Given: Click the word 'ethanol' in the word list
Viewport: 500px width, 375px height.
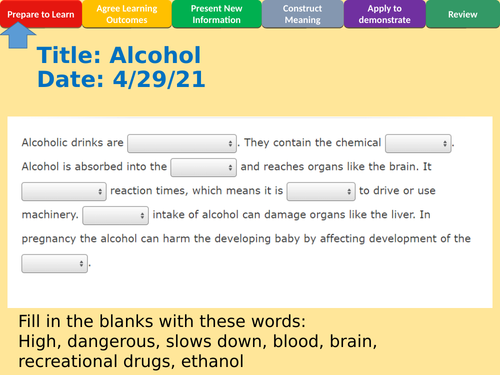Looking at the screenshot, I should point(212,361).
